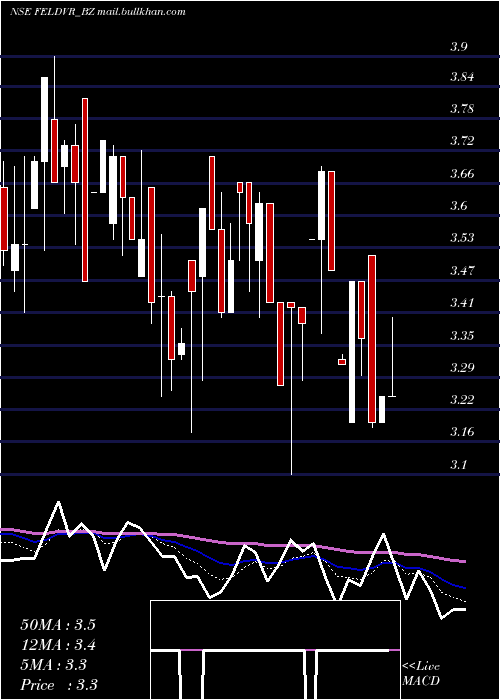500x700 pixels.
Task: Click the '12MA : 3.4' readout
Action: tap(58, 645)
